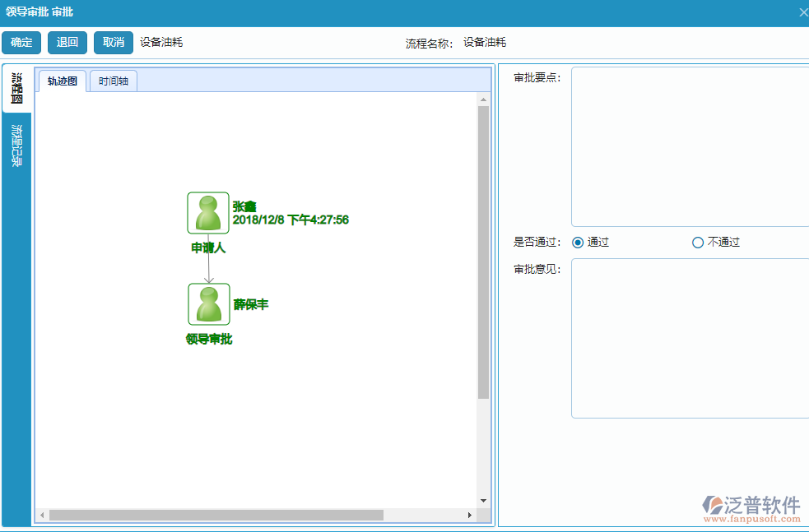This screenshot has height=532, width=809.
Task: Switch to the 时间轴 tab
Action: coord(113,81)
